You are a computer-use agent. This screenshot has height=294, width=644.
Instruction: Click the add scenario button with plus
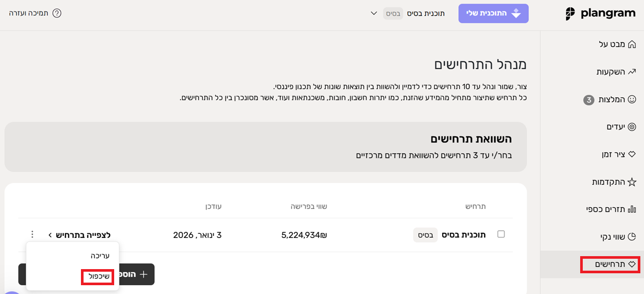pos(137,274)
